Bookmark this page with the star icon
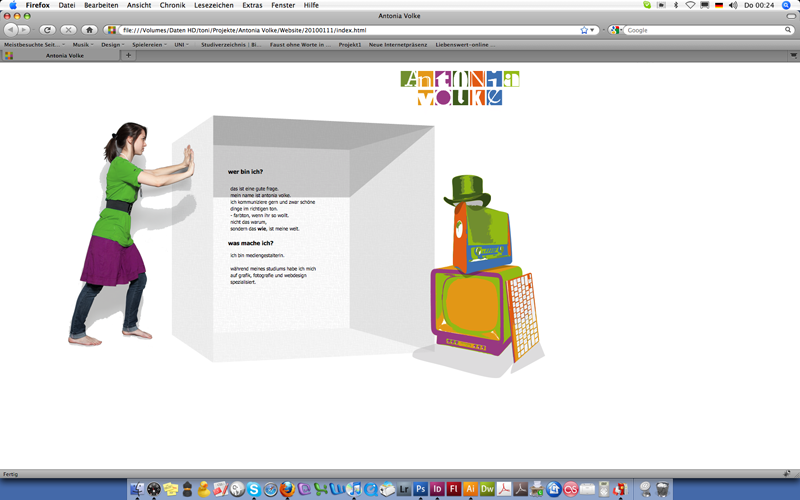 coord(584,30)
